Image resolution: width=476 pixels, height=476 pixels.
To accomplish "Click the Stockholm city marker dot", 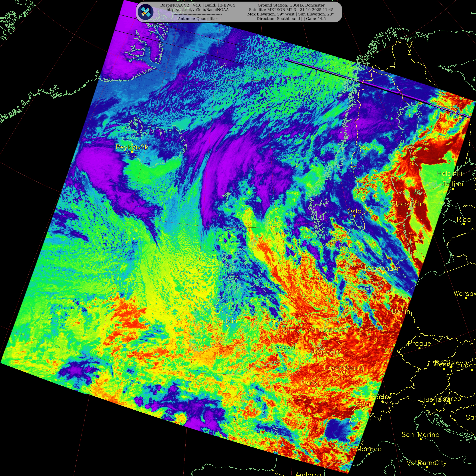I will [409, 209].
